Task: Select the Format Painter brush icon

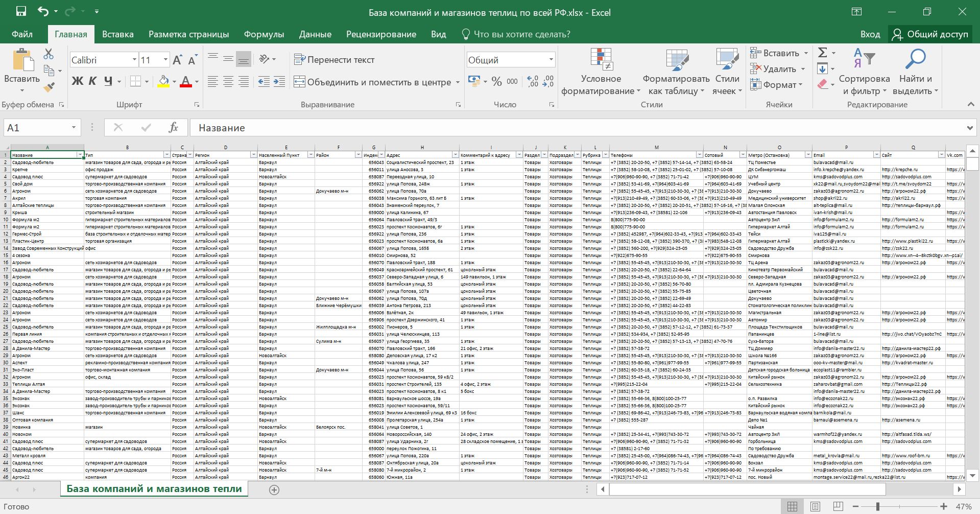Action: 49,87
